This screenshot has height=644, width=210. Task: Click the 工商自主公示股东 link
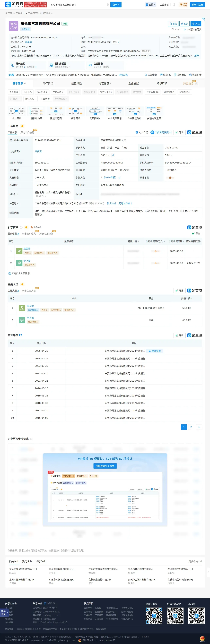19,274
